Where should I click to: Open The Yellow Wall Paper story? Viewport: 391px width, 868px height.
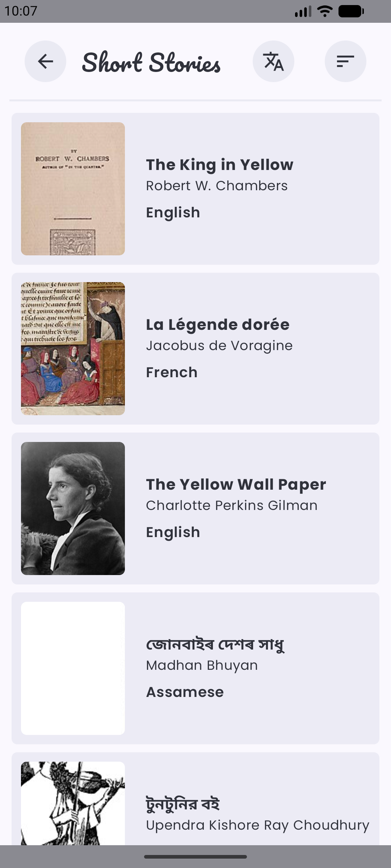tap(236, 485)
